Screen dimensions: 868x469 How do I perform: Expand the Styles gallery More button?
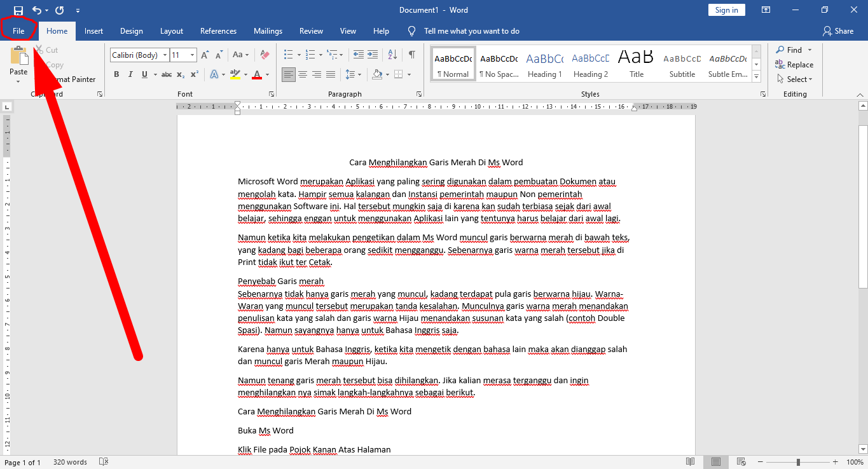pos(756,77)
